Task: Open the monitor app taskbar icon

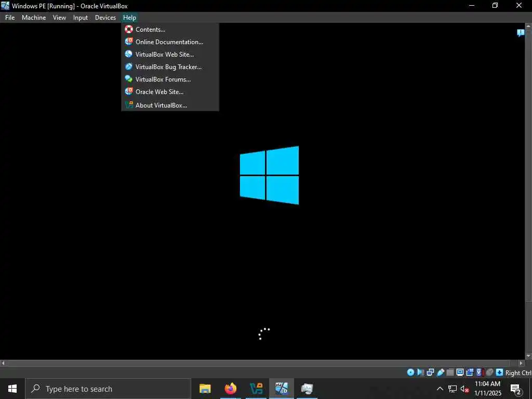Action: (x=307, y=389)
